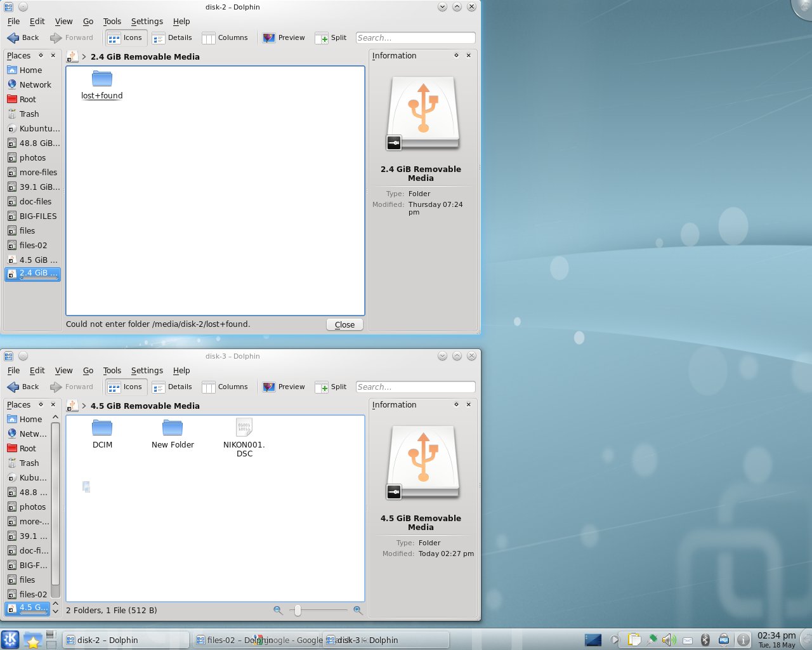Click Split button in disk-3 toolbar
The image size is (812, 650).
click(331, 387)
